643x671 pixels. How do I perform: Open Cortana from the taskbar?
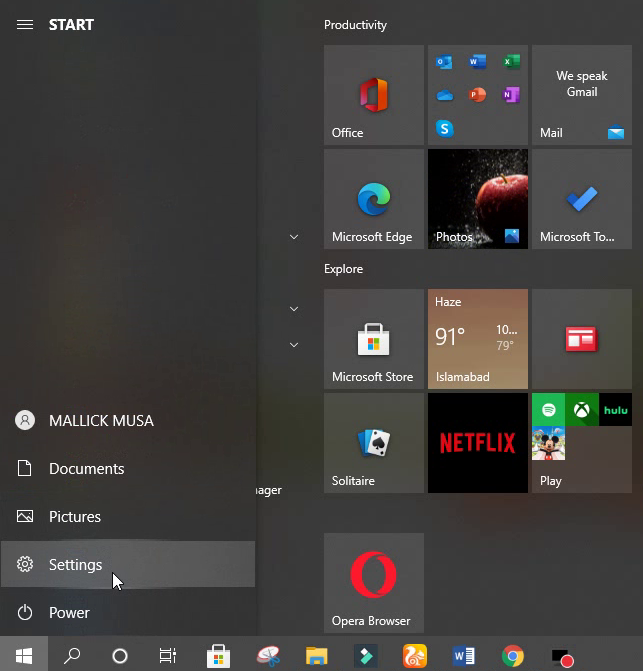(x=120, y=655)
